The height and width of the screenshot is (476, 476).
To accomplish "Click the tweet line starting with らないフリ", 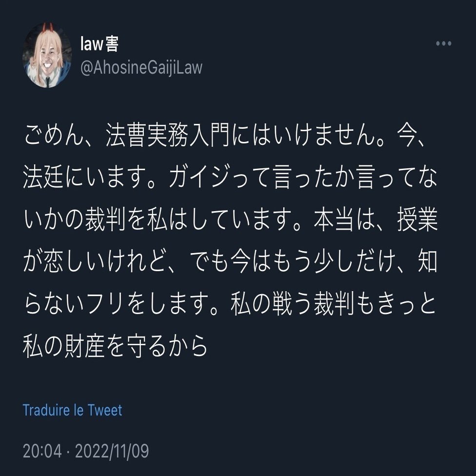I will tap(230, 303).
